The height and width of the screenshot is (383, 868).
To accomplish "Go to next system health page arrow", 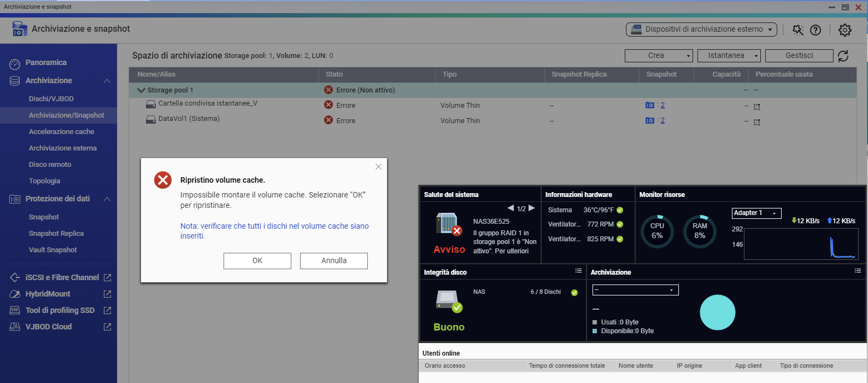I will (x=532, y=208).
